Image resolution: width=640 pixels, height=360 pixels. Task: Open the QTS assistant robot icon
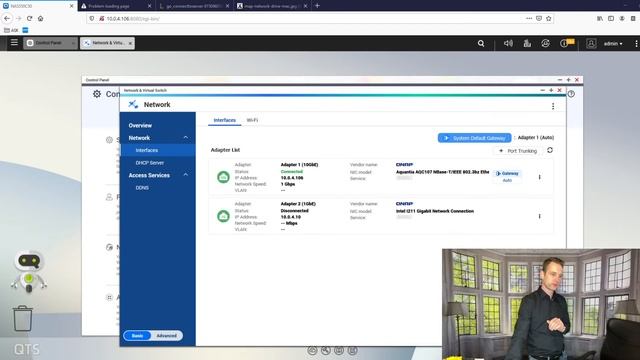pos(29,271)
